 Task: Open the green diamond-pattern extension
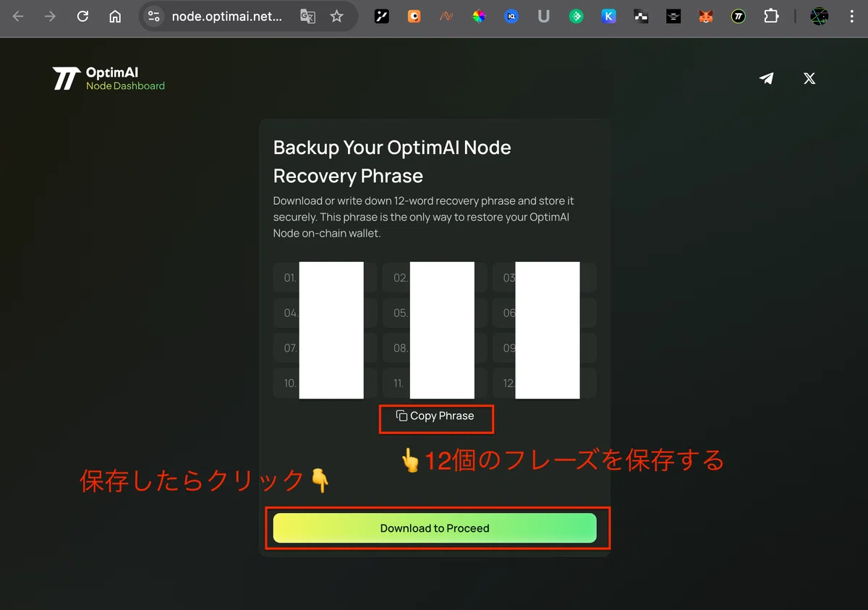576,16
